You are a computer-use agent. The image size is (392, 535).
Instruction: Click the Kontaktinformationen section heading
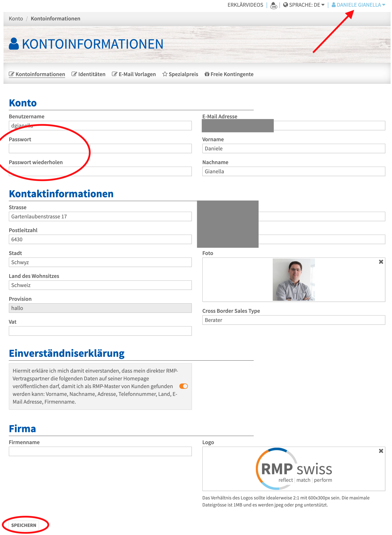(x=61, y=194)
